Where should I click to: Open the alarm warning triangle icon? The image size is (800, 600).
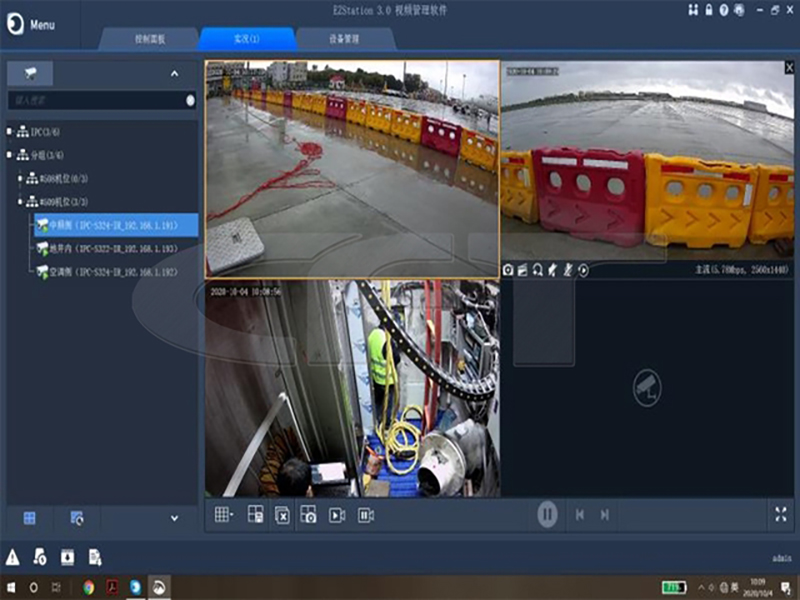(x=13, y=557)
